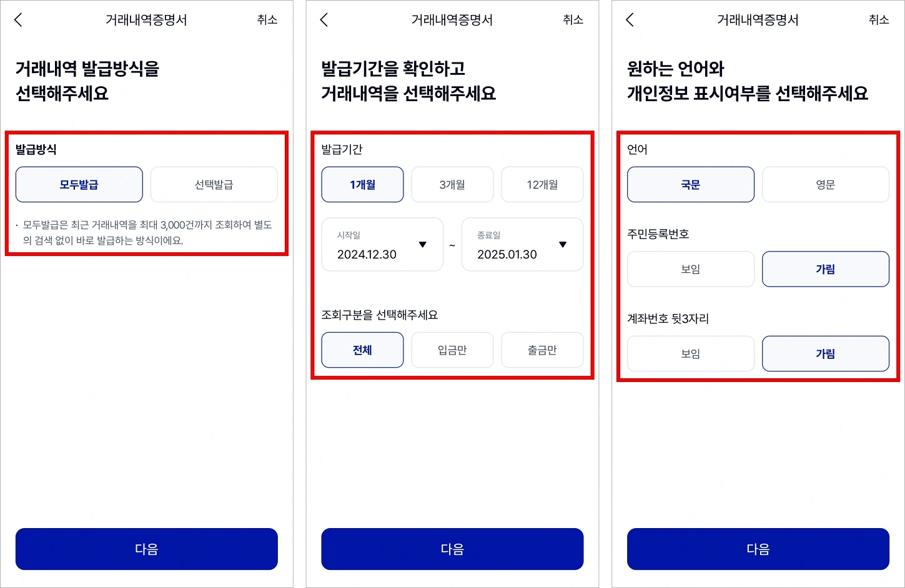Select 입금만 deposits only filter
Image resolution: width=905 pixels, height=588 pixels.
pos(452,350)
